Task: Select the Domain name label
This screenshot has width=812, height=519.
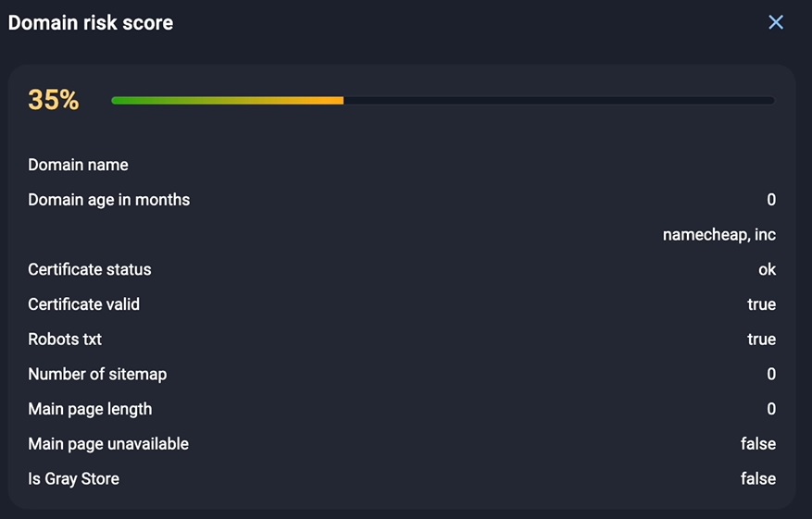Action: (x=78, y=165)
